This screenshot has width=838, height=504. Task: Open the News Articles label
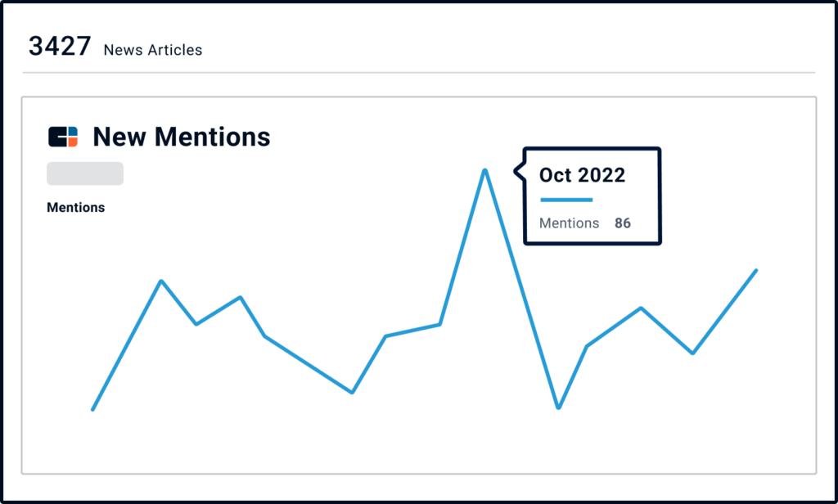[x=153, y=50]
